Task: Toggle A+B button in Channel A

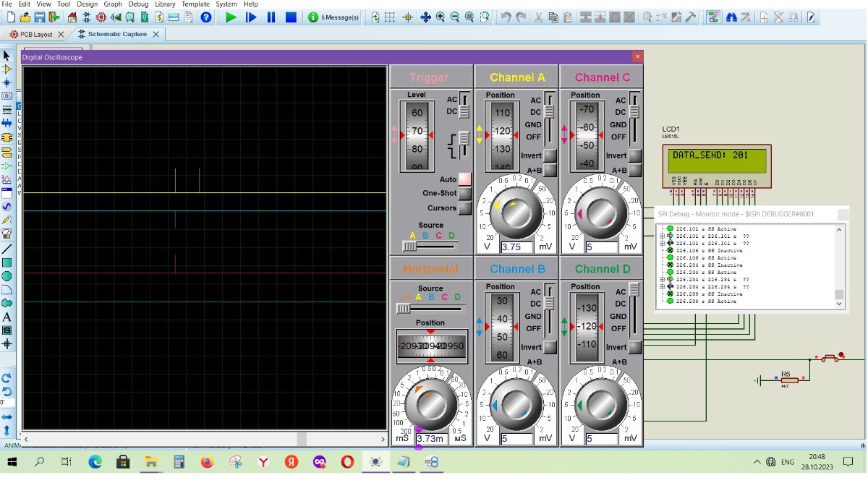Action: click(x=550, y=170)
